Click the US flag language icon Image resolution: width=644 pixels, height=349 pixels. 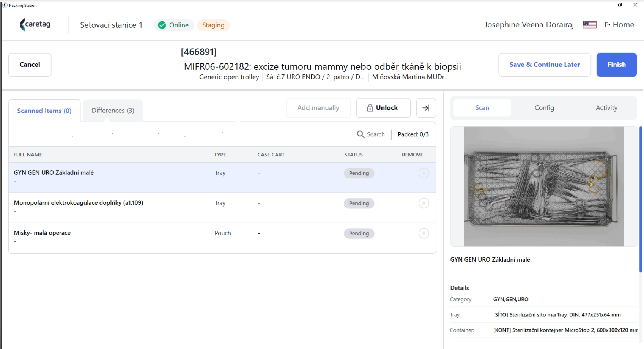pyautogui.click(x=589, y=25)
